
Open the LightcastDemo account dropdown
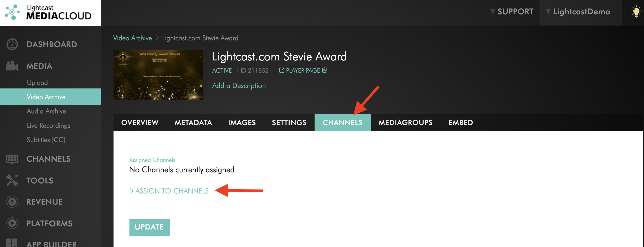click(578, 12)
